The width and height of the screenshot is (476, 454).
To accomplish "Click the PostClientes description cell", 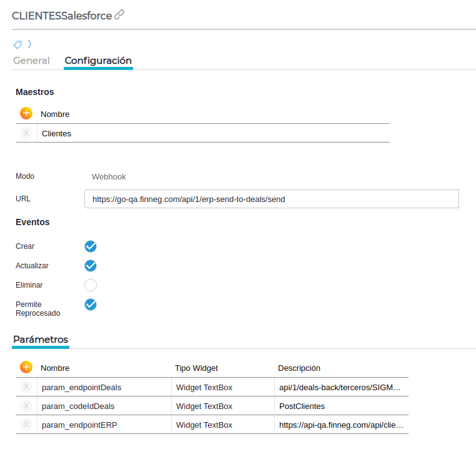I will click(302, 406).
